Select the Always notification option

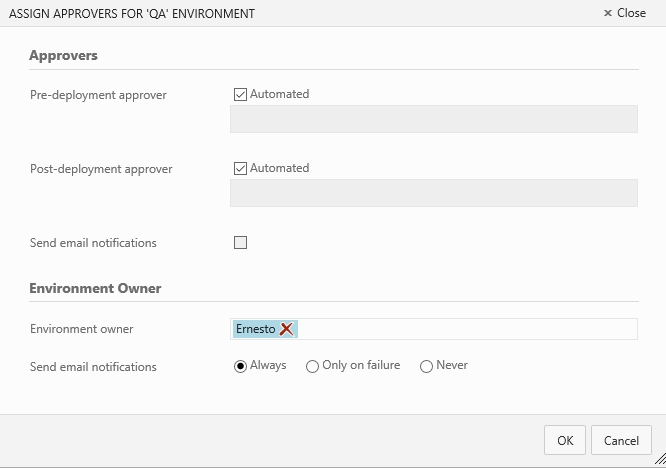pos(240,366)
